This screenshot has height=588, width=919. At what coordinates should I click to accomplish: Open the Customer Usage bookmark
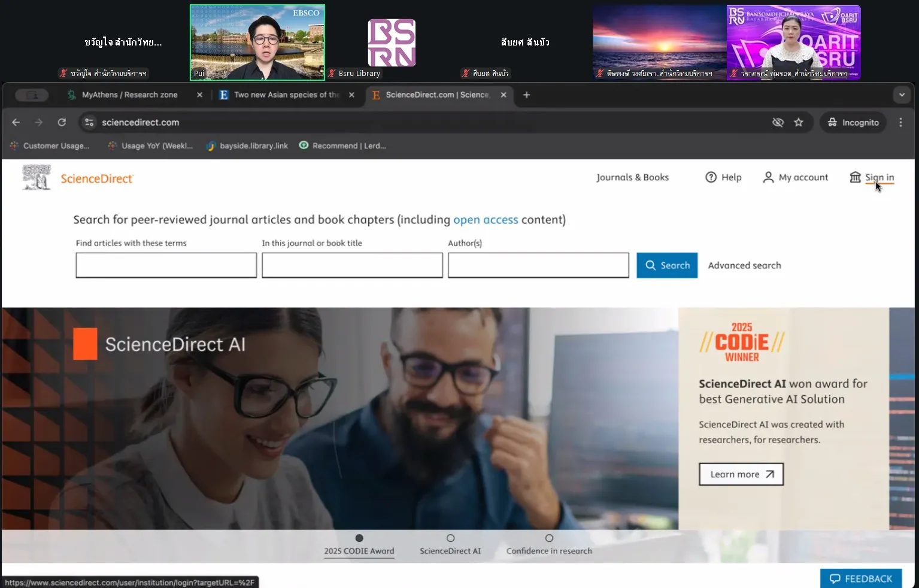coord(50,146)
